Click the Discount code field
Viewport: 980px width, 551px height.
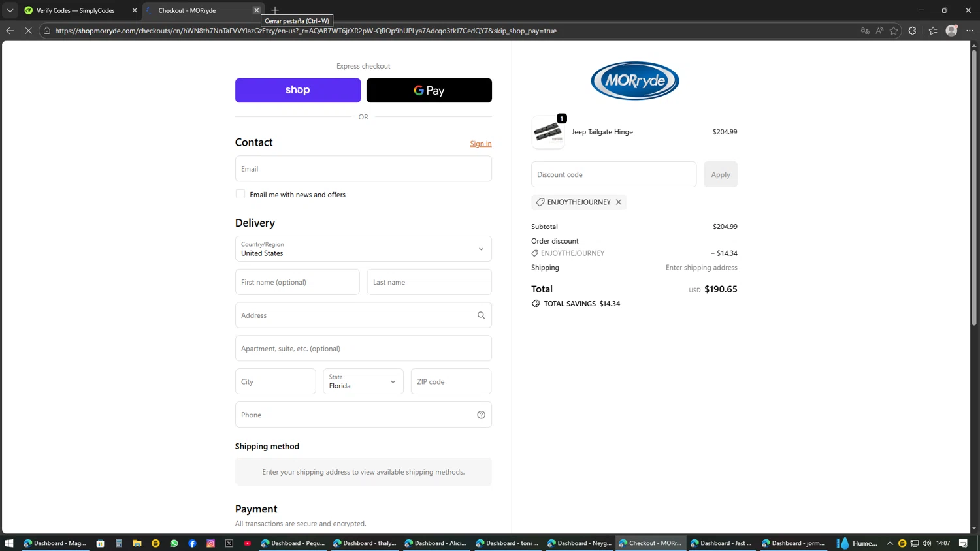pyautogui.click(x=613, y=174)
